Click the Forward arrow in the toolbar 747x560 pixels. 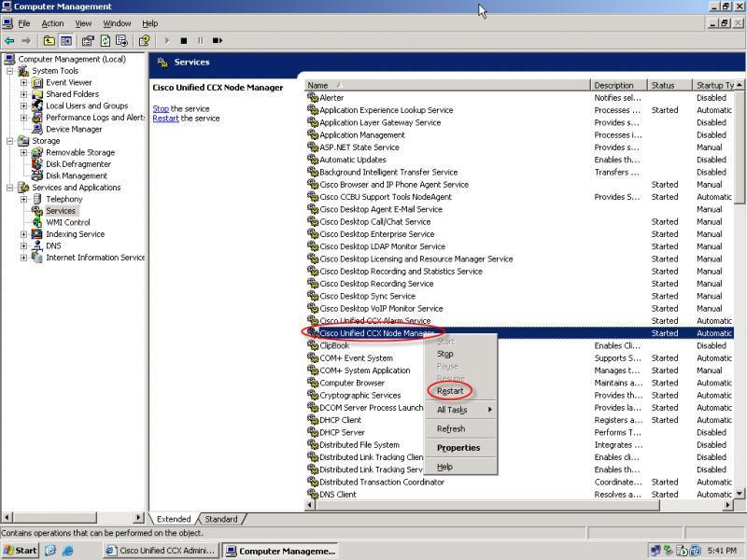click(27, 41)
